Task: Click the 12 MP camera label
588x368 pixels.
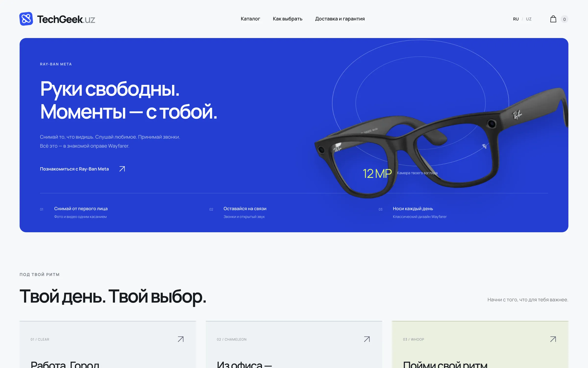Action: [x=377, y=173]
